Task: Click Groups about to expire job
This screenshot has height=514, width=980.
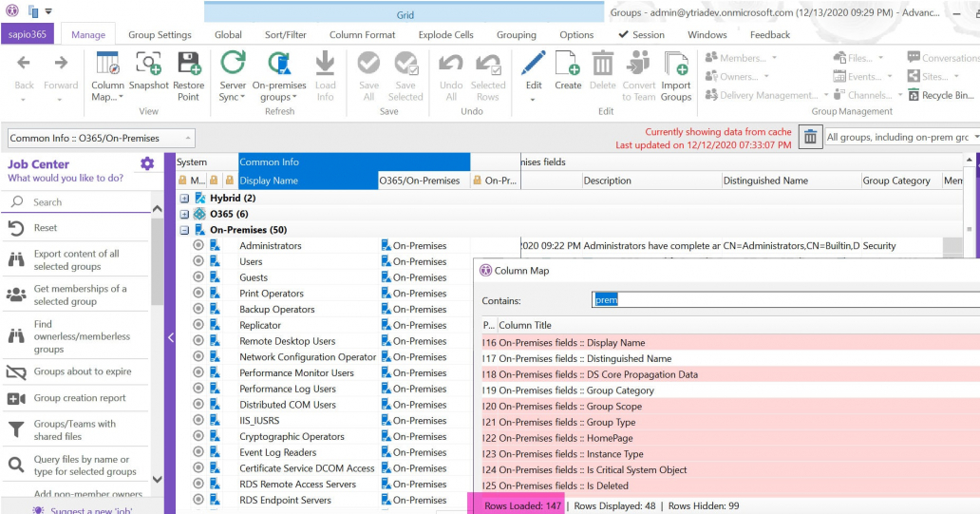Action: coord(75,371)
